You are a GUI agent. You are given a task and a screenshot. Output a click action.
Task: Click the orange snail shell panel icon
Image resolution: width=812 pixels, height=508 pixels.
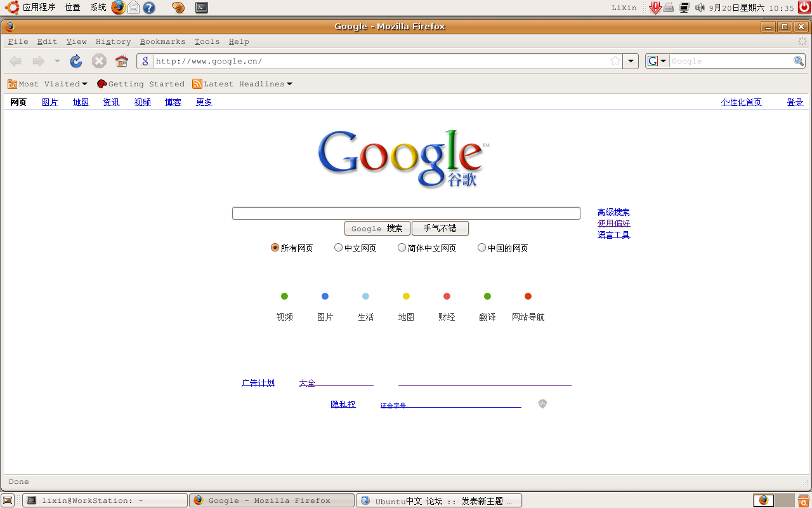pos(178,8)
